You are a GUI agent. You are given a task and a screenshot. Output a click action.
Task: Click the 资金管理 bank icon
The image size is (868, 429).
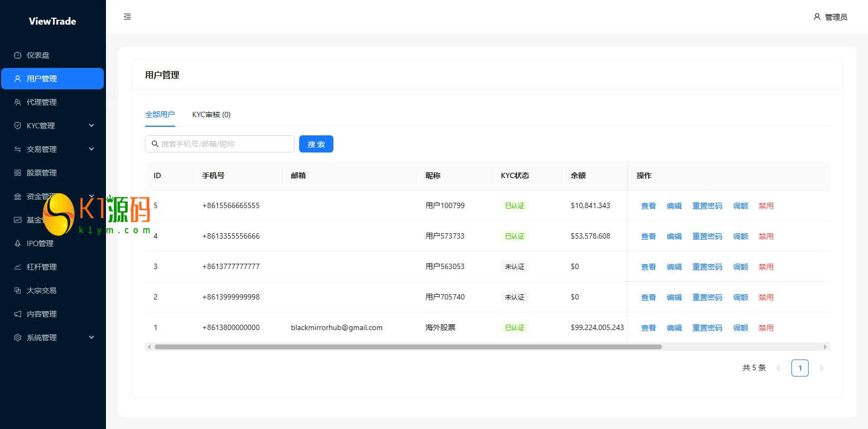18,196
